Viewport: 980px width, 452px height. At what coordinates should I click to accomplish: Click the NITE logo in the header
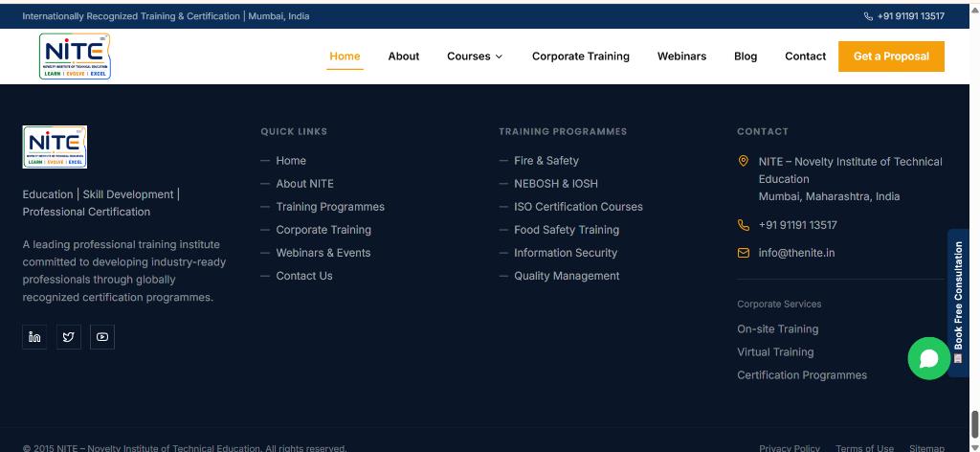[x=75, y=56]
